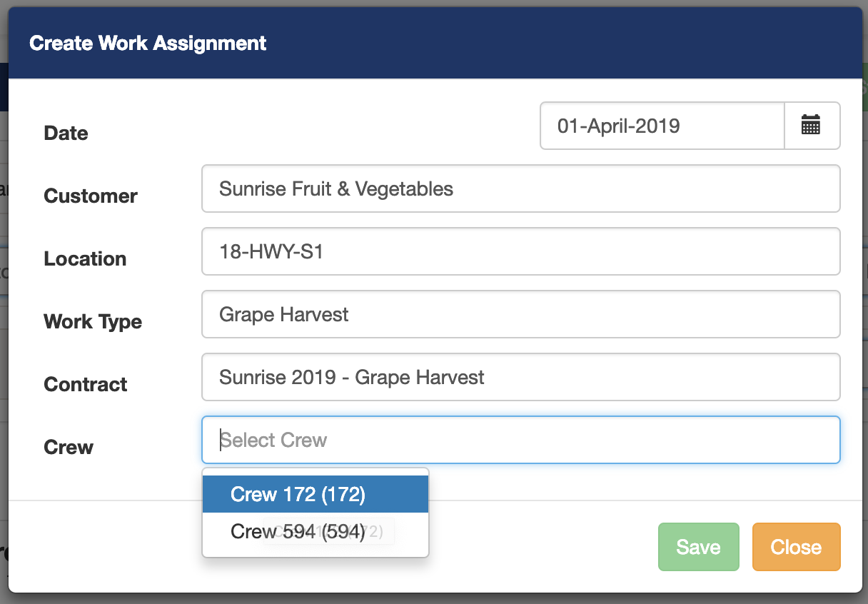Click the Crew field label

68,447
